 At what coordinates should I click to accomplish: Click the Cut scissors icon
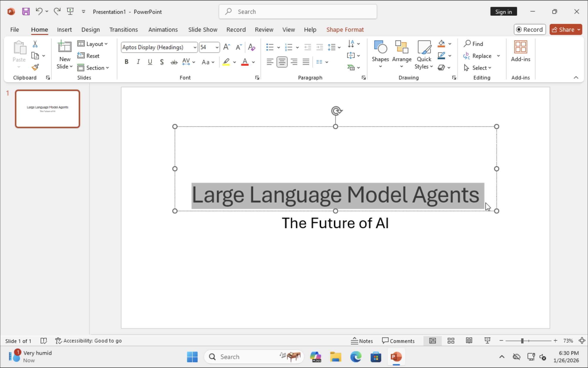click(35, 44)
